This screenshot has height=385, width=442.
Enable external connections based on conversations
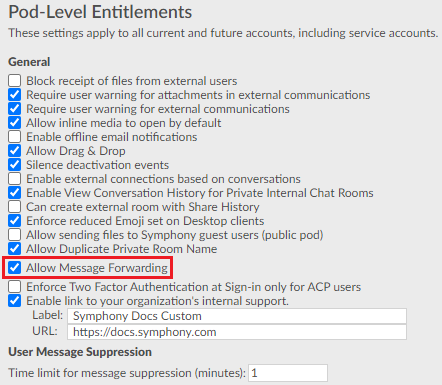(x=15, y=179)
